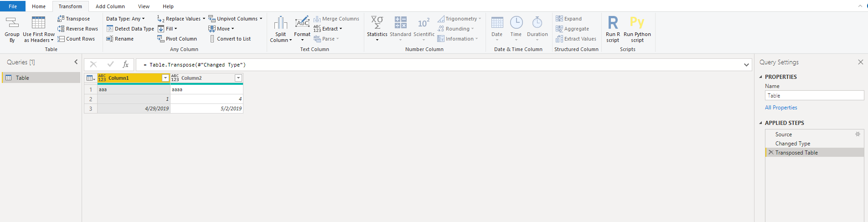Click the Standard arithmetic icon
The image size is (868, 222).
pyautogui.click(x=400, y=22)
